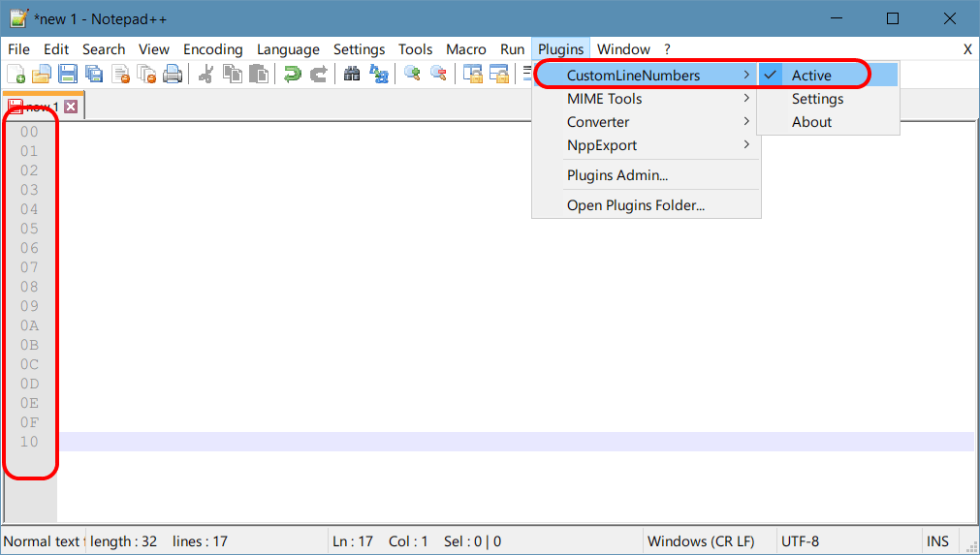980x555 pixels.
Task: Click line number 10 in the margin
Action: click(x=29, y=442)
